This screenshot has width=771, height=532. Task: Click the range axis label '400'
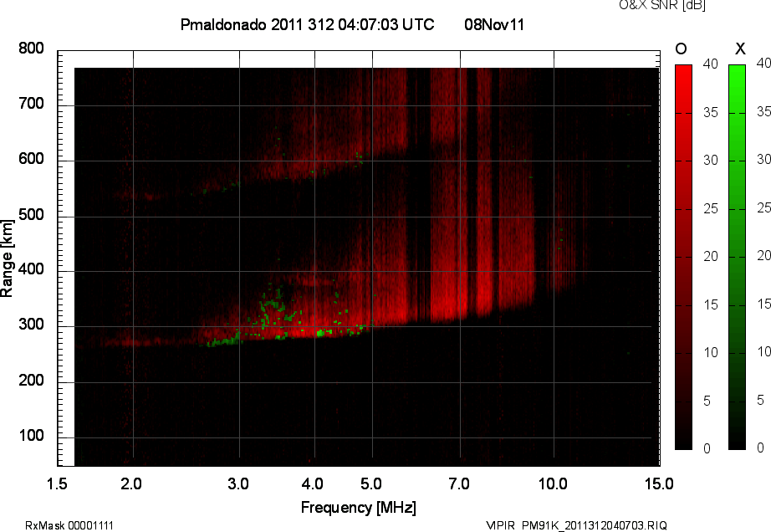tap(32, 269)
